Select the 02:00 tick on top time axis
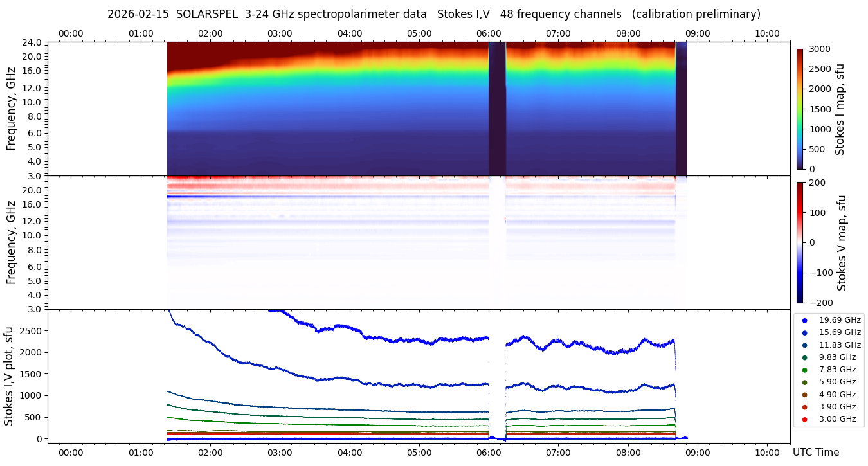This screenshot has width=868, height=466. click(x=210, y=33)
